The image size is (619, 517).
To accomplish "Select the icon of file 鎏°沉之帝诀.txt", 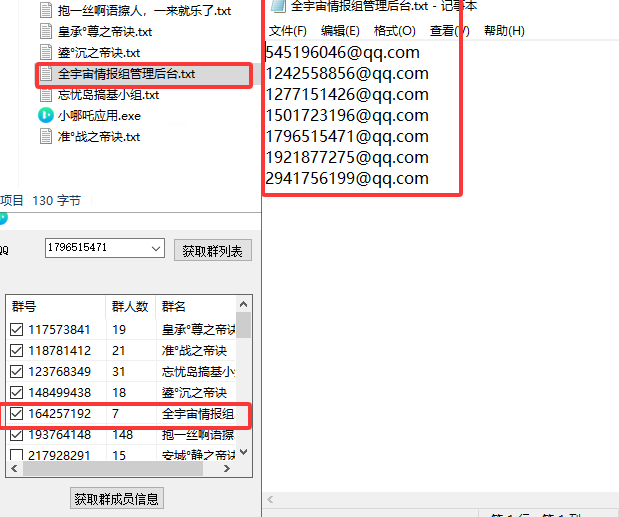I will coord(46,52).
